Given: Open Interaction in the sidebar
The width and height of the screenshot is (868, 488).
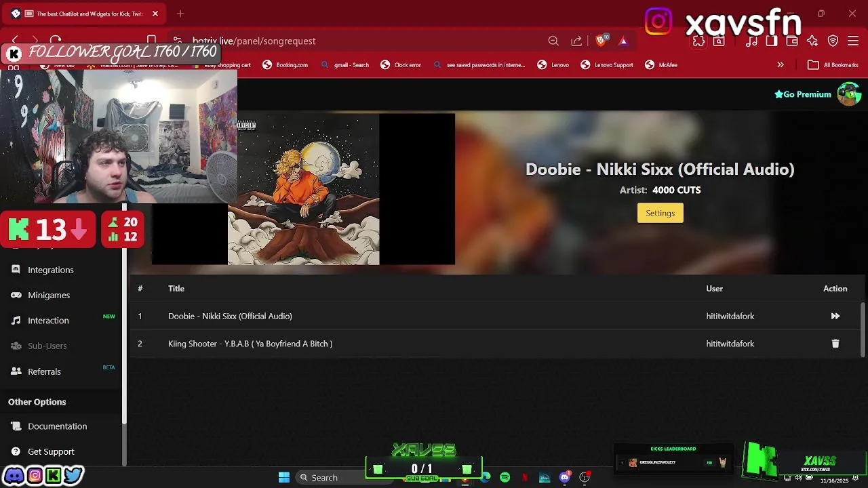Looking at the screenshot, I should (x=48, y=321).
